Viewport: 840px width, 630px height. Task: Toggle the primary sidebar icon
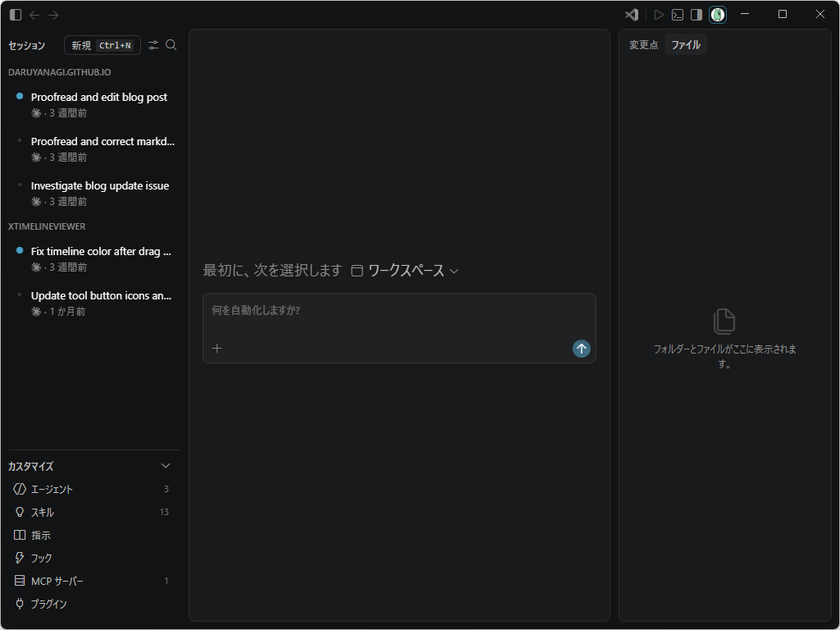click(16, 15)
